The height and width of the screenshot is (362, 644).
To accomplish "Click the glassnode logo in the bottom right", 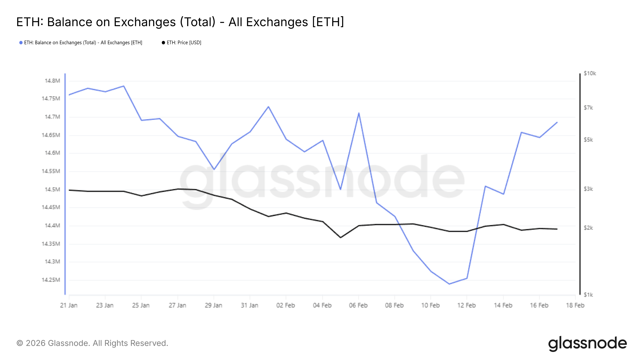I will (587, 343).
